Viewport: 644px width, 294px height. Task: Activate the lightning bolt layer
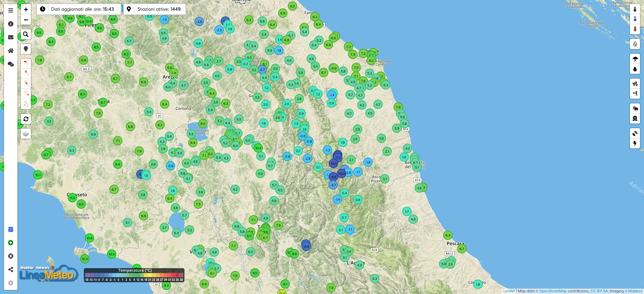(635, 143)
